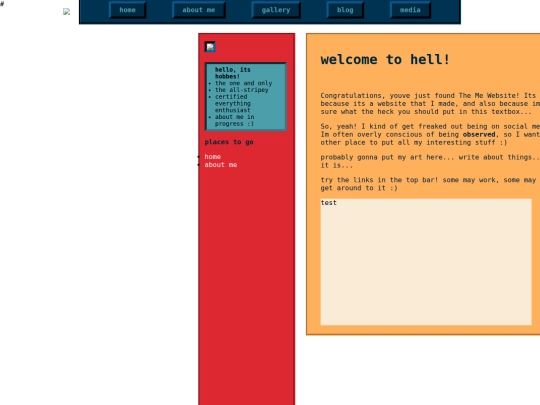Go to the gallery nav button
The height and width of the screenshot is (405, 540).
276,10
